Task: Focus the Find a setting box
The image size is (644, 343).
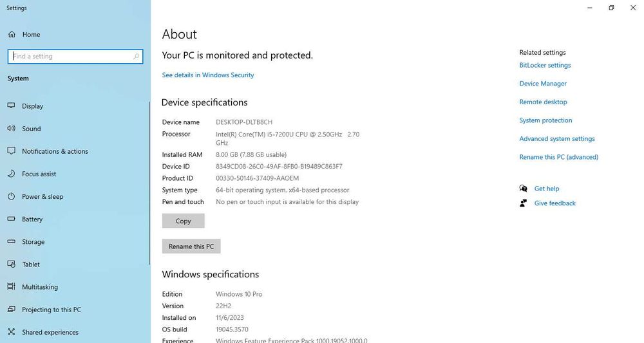Action: coord(75,56)
